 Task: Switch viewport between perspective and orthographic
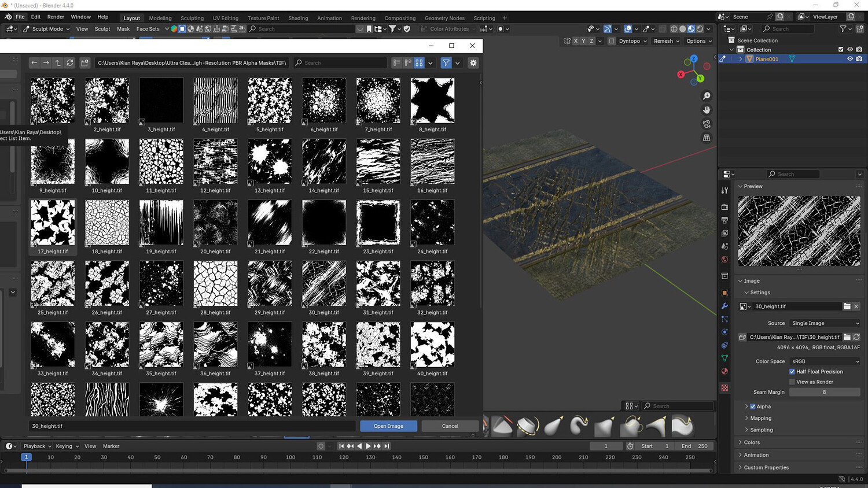(x=707, y=138)
